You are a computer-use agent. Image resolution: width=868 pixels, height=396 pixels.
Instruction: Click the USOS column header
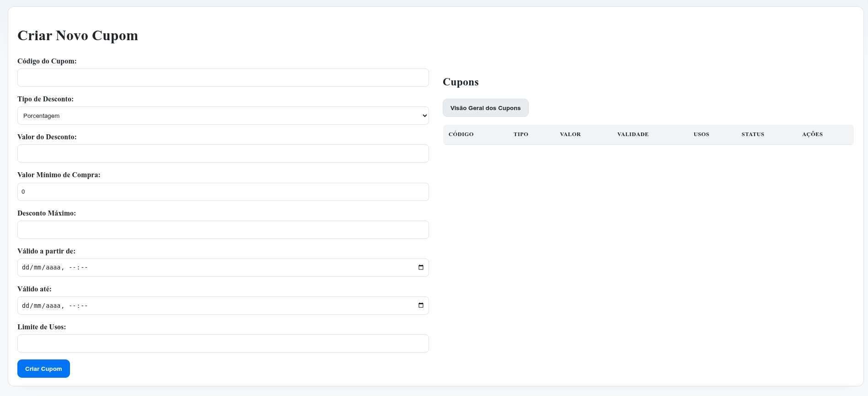coord(701,134)
